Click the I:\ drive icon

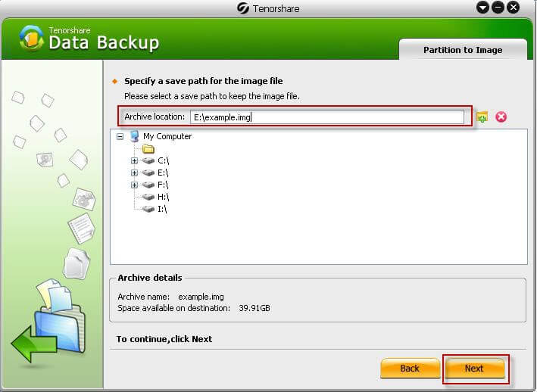(149, 209)
